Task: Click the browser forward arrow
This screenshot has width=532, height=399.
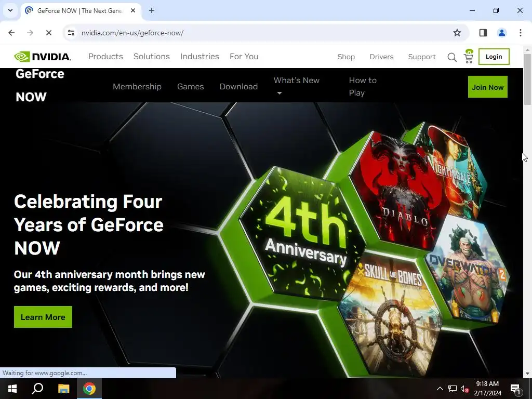Action: point(30,33)
